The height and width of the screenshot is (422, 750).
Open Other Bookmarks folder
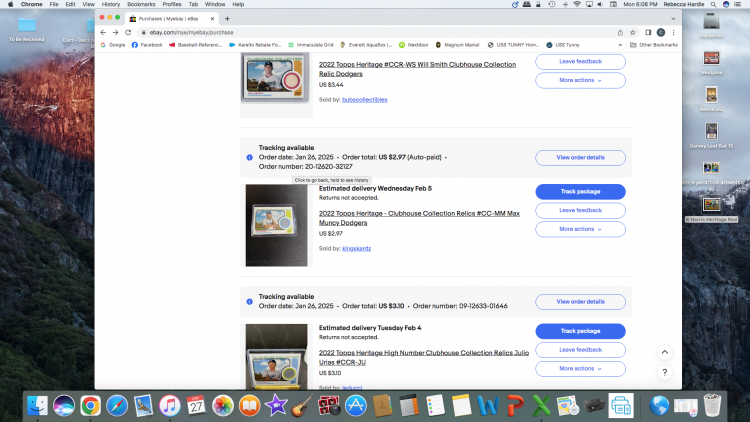click(654, 45)
